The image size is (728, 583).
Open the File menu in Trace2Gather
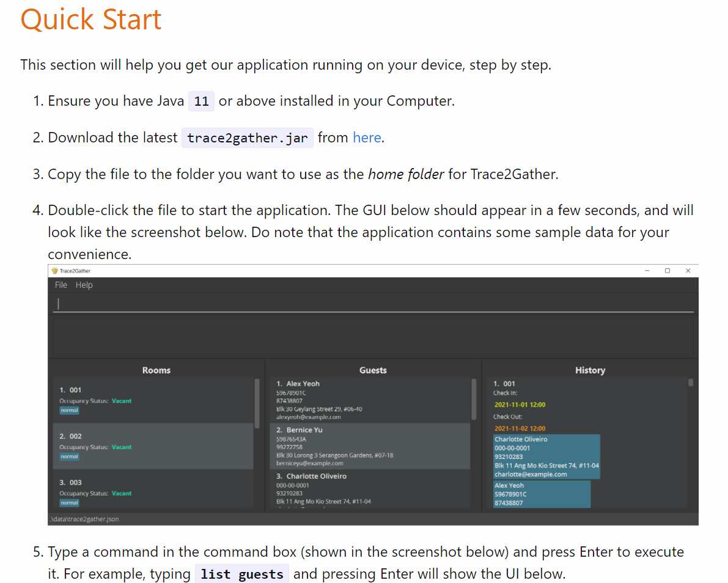[61, 285]
